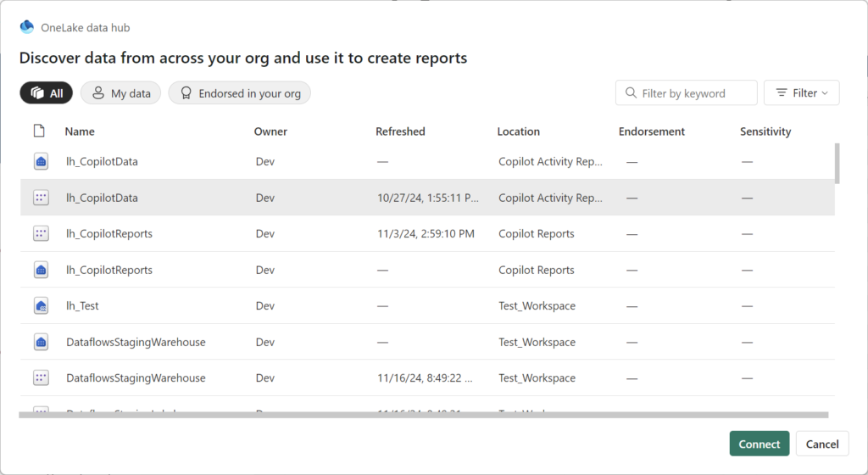
Task: Click the horizontal scrollbar below the table
Action: tap(424, 415)
